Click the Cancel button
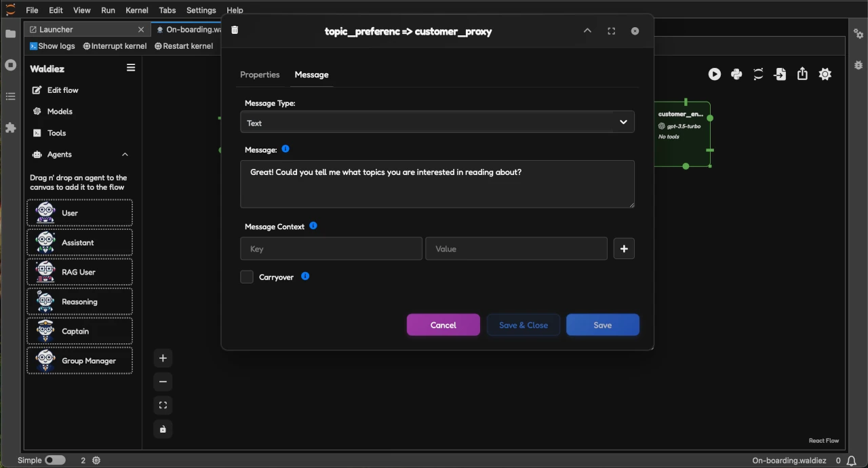Screen dimensions: 868x468 (x=443, y=325)
